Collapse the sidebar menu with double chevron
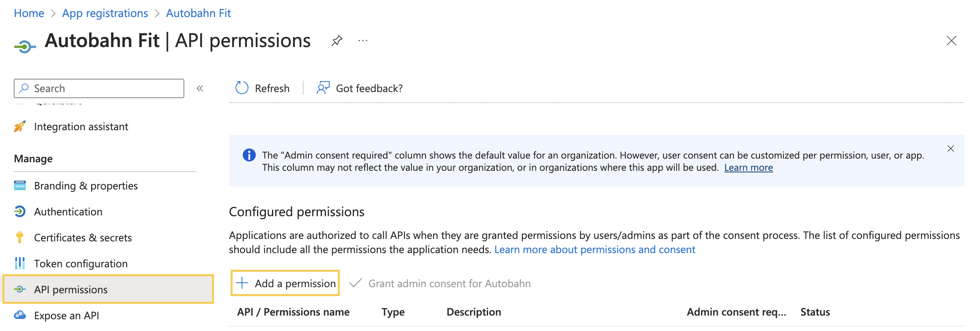The height and width of the screenshot is (331, 980). pos(200,88)
